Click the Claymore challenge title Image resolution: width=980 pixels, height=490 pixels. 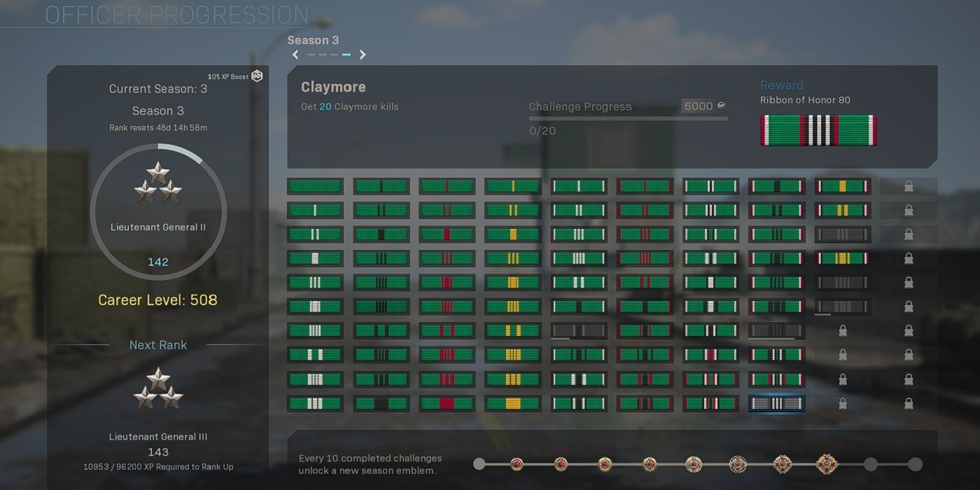333,87
